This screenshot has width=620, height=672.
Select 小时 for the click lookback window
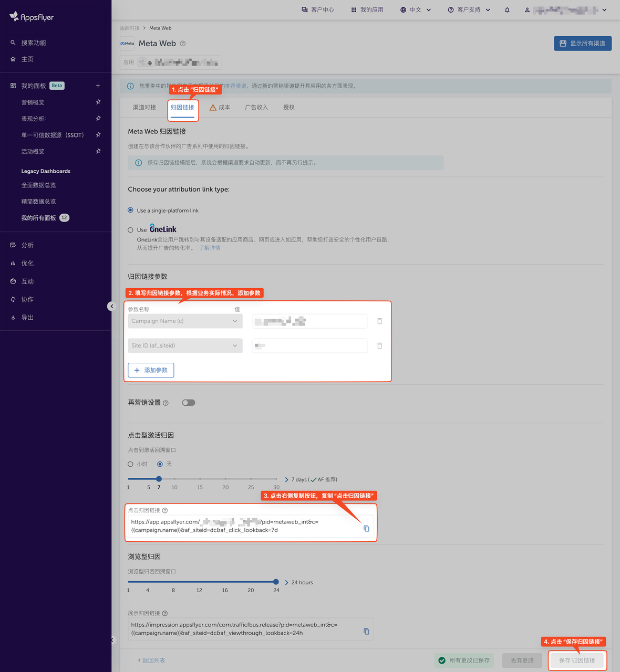pyautogui.click(x=130, y=464)
